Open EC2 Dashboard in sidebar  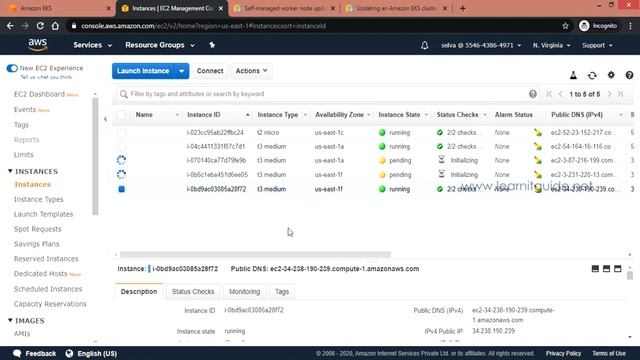tap(39, 94)
